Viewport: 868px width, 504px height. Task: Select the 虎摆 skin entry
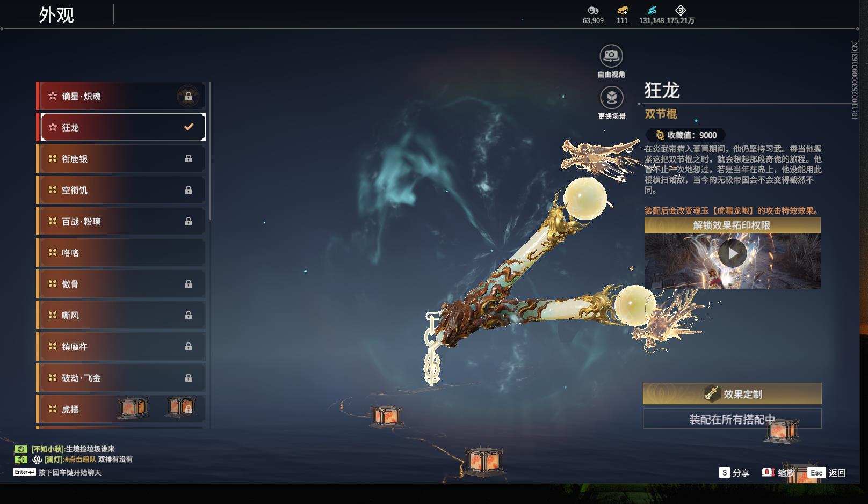click(x=121, y=409)
